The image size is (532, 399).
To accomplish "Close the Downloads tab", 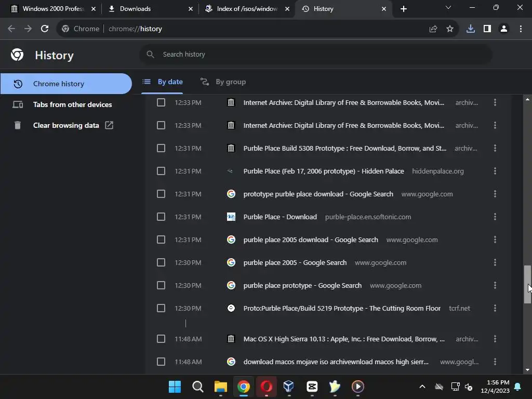I will click(191, 9).
